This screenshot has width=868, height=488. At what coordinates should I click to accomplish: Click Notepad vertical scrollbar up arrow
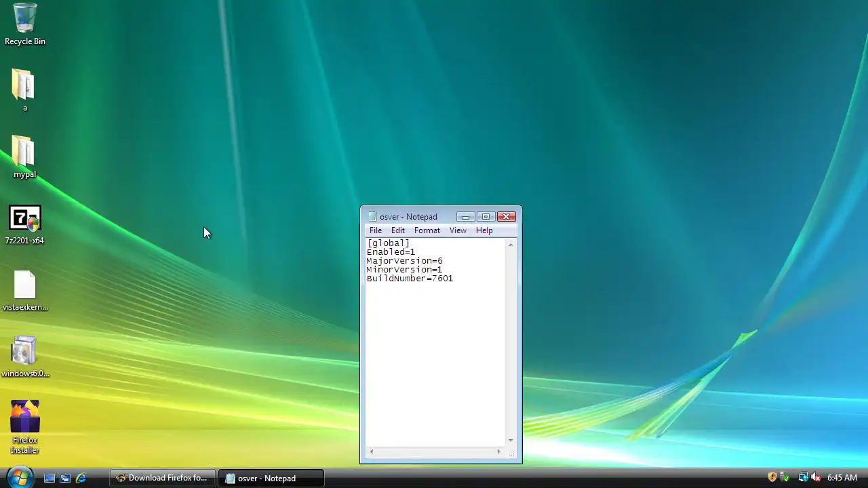pos(511,244)
